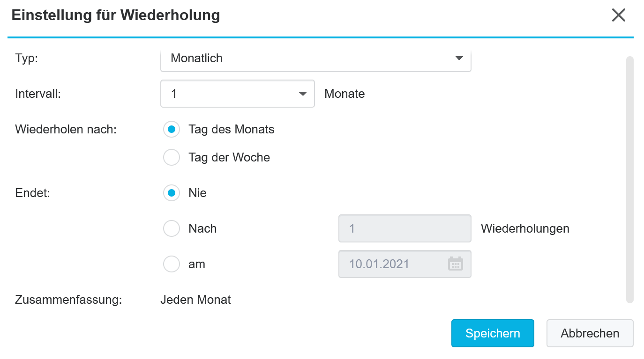Open the Monatlich type dropdown

(315, 59)
